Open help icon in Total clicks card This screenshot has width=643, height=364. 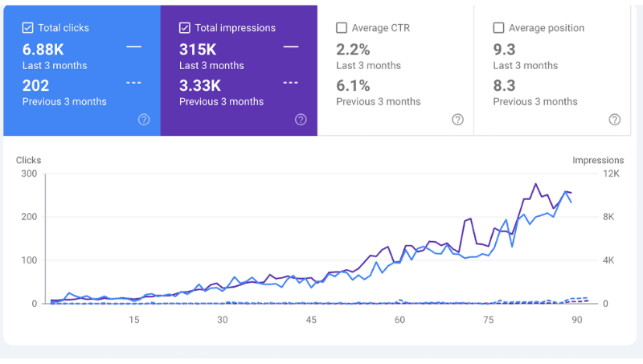click(144, 120)
